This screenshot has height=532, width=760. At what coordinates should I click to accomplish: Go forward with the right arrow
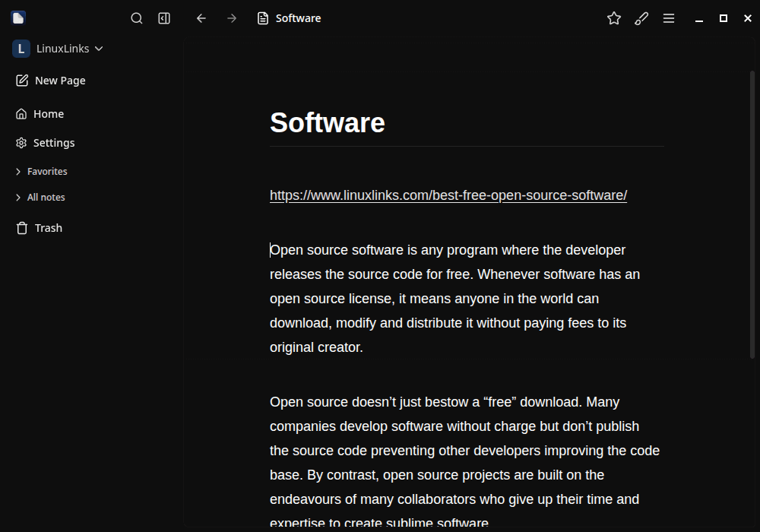coord(232,18)
